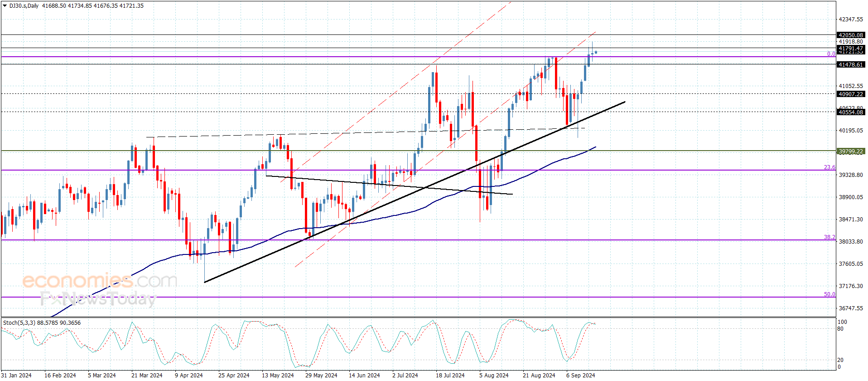Click the stochastic scale value 100
The image size is (868, 381).
tap(842, 322)
